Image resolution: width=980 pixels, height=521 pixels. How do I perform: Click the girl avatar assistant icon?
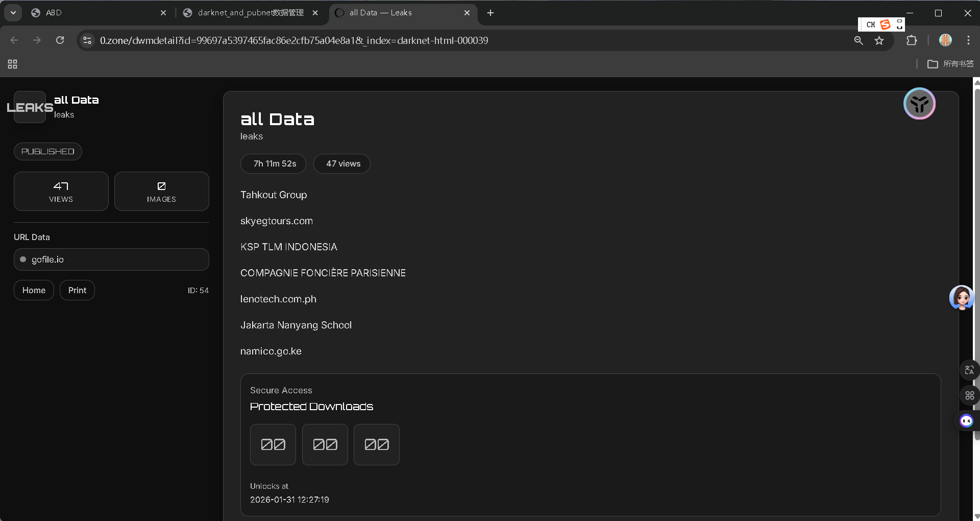(x=962, y=297)
